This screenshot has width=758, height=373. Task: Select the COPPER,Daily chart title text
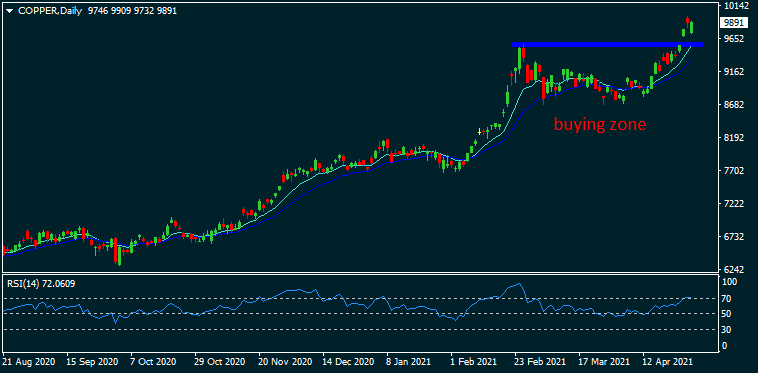tap(51, 11)
